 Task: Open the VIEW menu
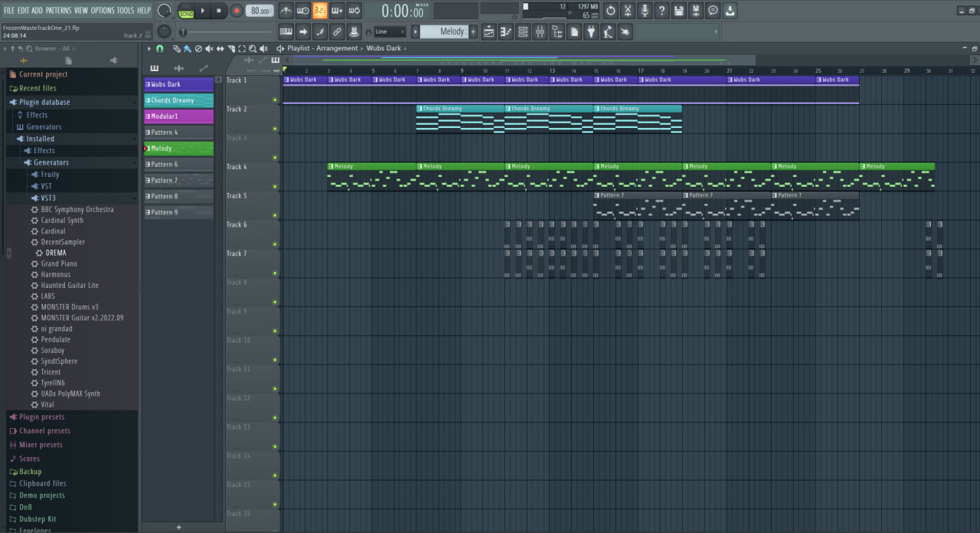(81, 11)
